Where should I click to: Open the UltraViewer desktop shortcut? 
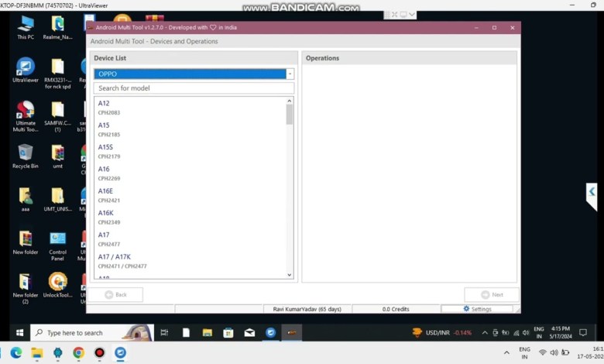(x=25, y=69)
